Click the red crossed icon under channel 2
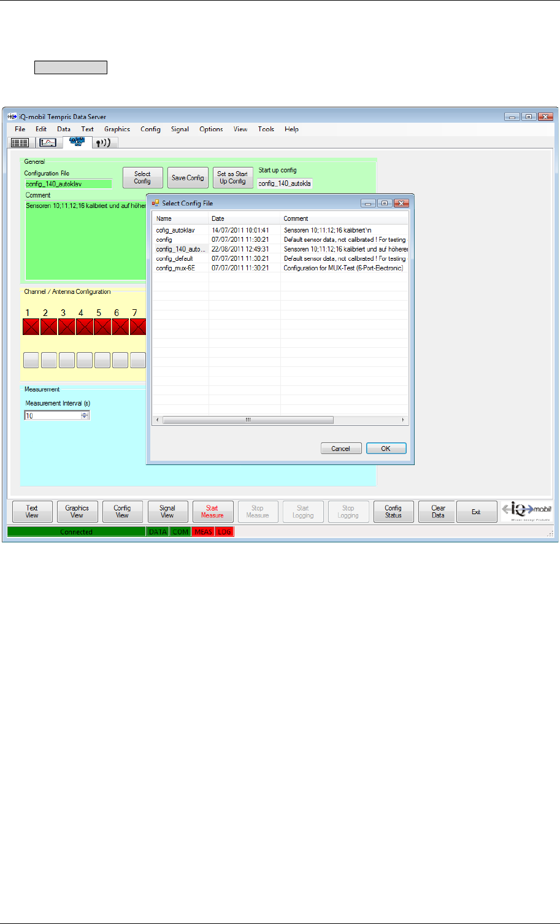 (48, 327)
